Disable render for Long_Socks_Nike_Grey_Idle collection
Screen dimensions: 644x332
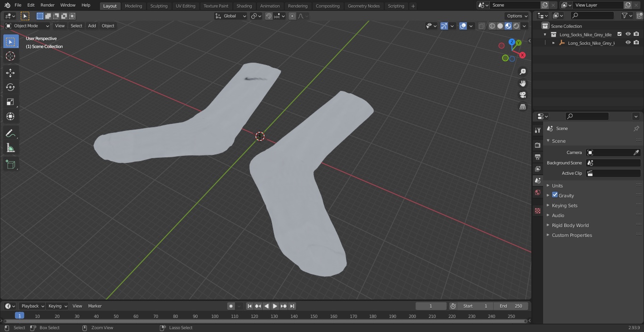click(636, 34)
